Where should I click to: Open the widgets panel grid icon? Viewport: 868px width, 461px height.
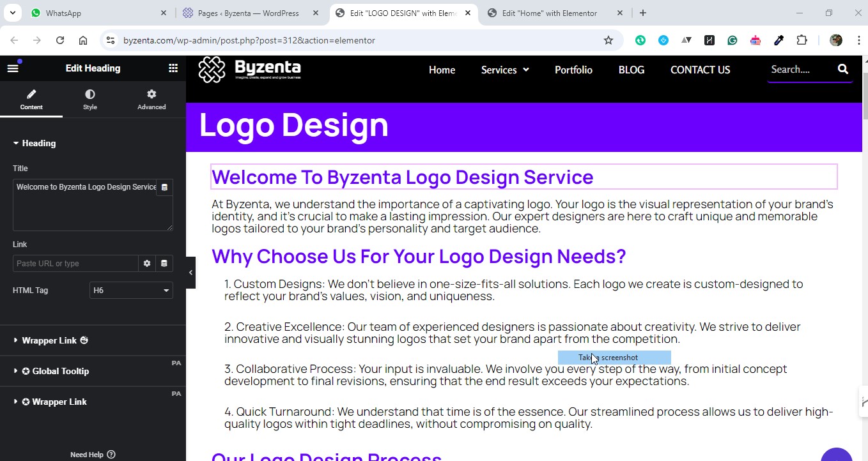173,68
